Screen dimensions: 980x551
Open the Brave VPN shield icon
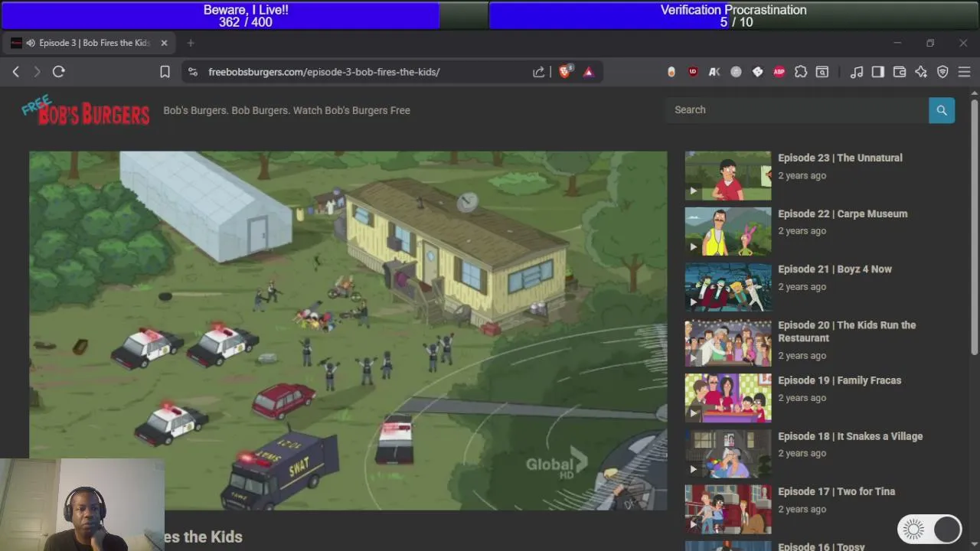click(x=942, y=71)
